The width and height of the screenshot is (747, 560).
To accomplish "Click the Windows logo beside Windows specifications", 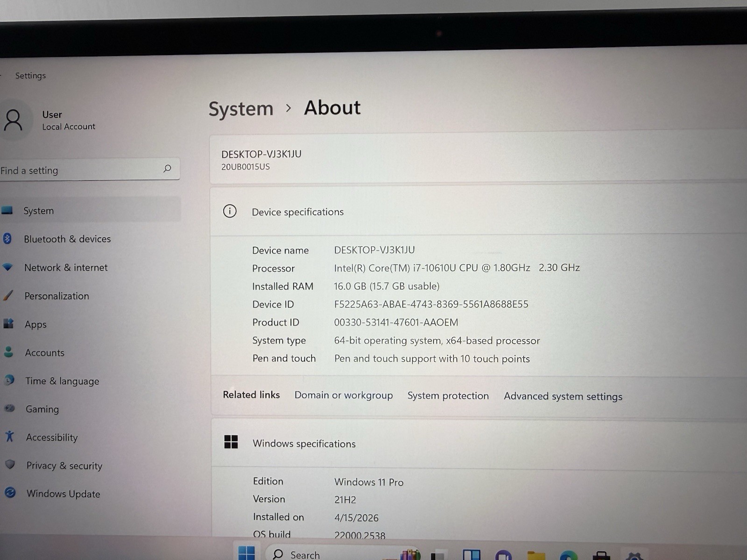I will click(x=231, y=441).
